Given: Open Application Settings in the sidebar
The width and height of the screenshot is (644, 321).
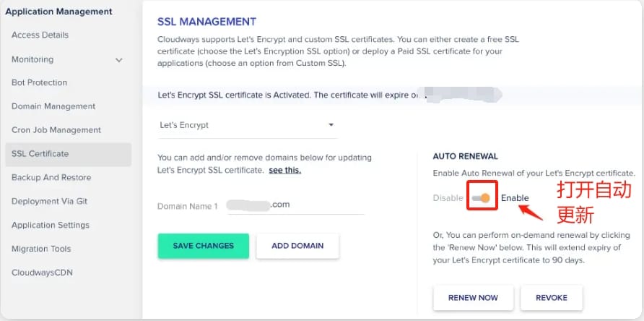Looking at the screenshot, I should [51, 225].
